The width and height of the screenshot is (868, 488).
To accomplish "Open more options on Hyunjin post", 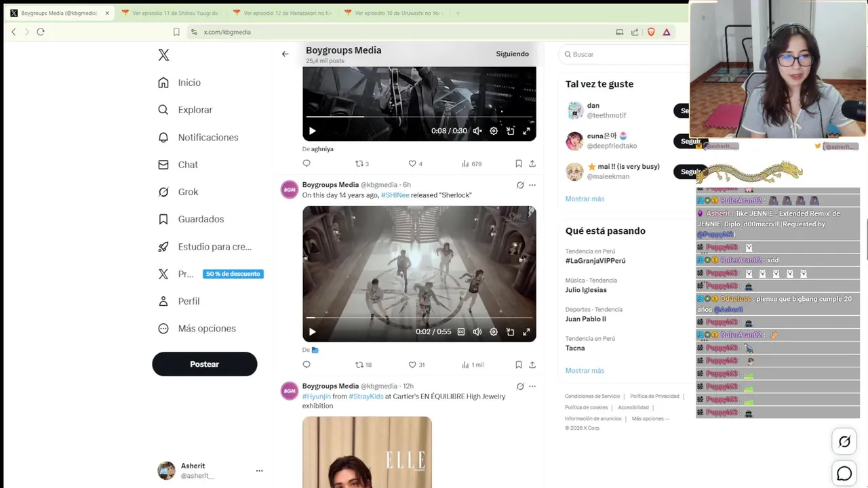I will (532, 386).
